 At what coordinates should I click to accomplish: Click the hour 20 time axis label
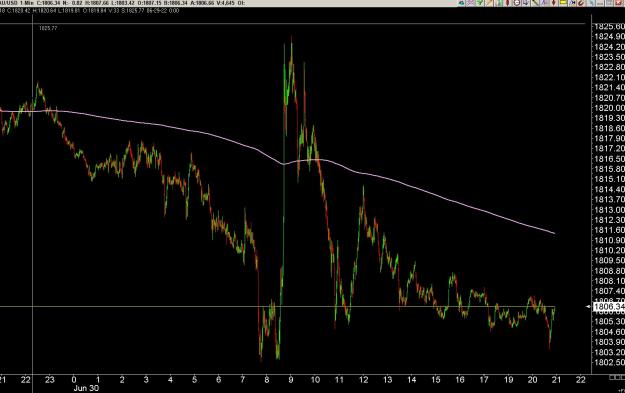click(533, 380)
